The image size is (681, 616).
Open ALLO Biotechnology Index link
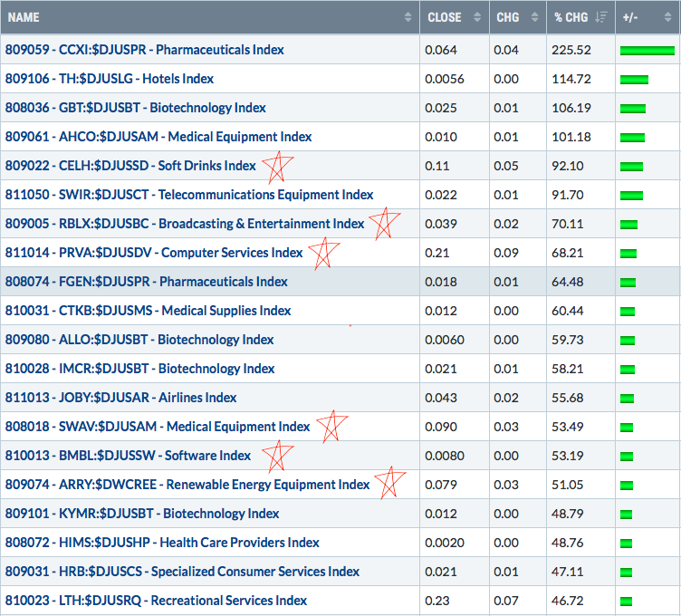(139, 340)
